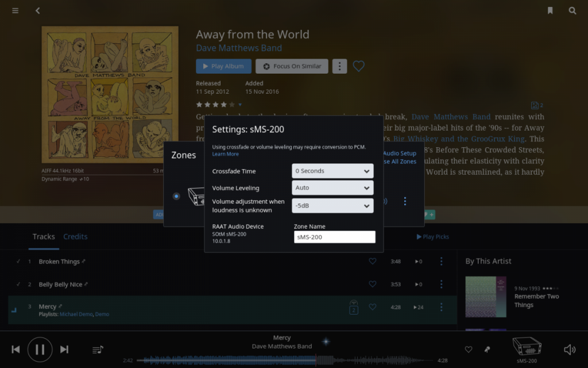Open the volume speaker control
Viewport: 588px width, 368px height.
[570, 350]
